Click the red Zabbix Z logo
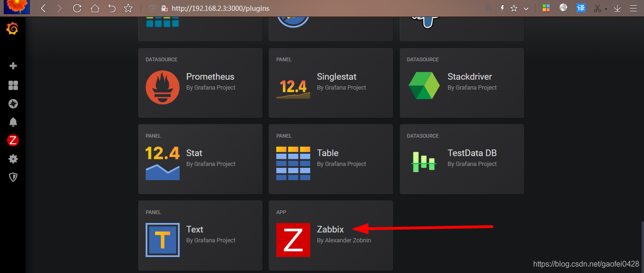Viewport: 644px width, 273px height. click(x=293, y=240)
